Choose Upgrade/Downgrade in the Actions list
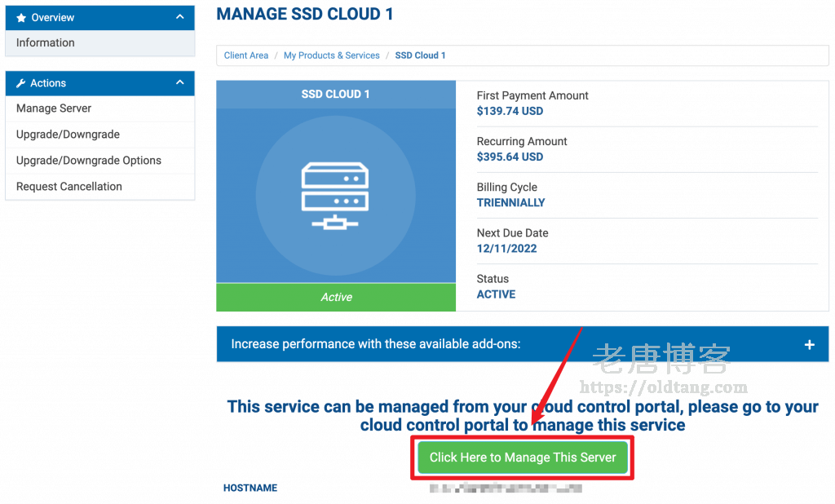 point(68,135)
